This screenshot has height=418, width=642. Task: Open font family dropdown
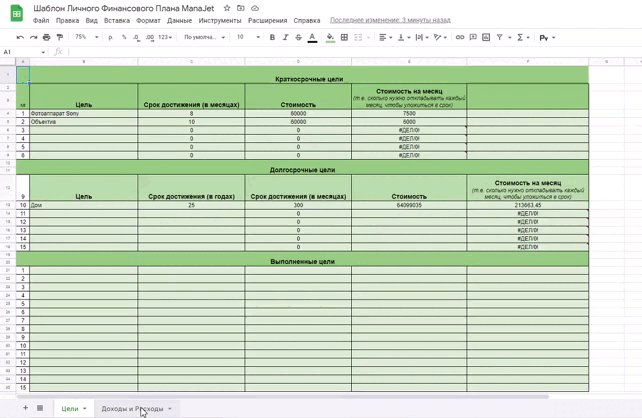(x=204, y=37)
